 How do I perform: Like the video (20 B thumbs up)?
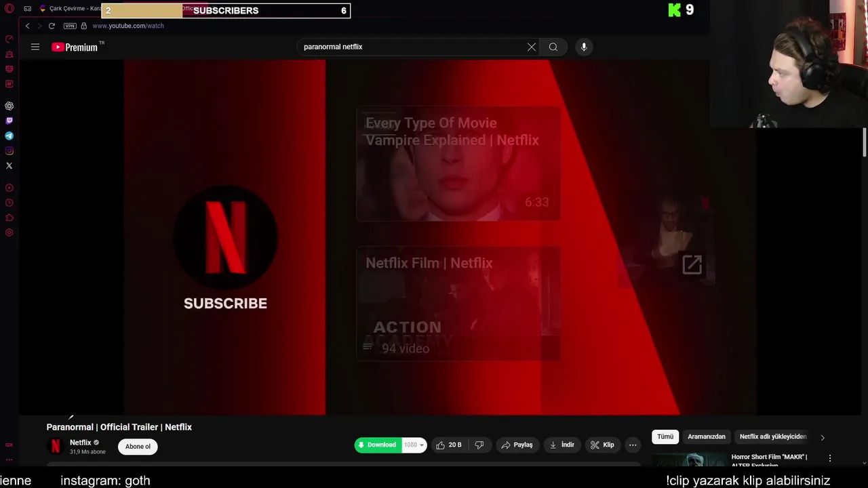point(449,445)
